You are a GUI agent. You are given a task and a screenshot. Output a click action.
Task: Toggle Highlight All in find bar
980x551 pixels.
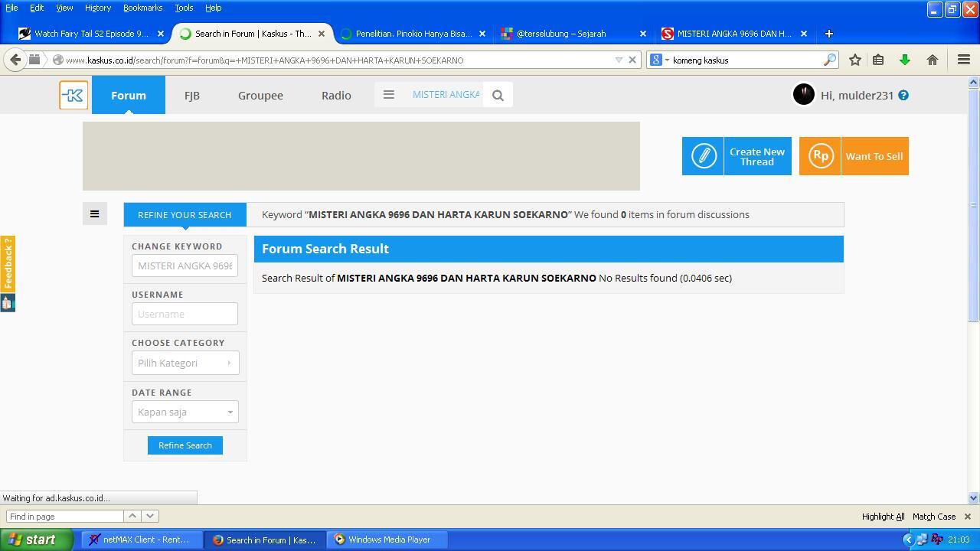(883, 517)
